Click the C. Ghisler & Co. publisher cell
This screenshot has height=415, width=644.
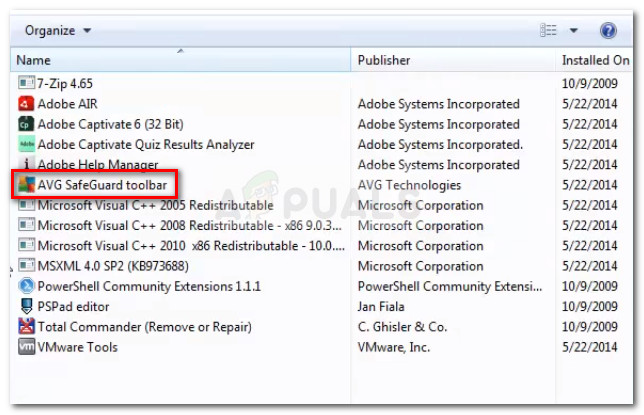[402, 327]
